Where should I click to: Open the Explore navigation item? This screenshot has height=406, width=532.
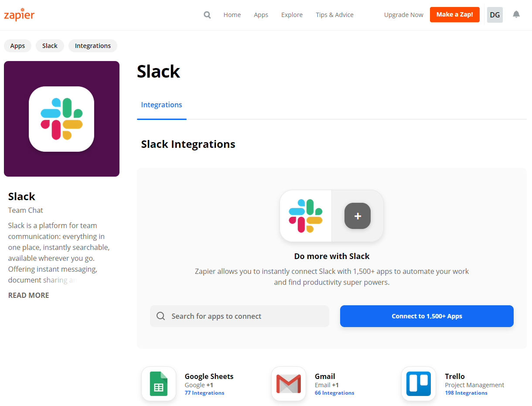pyautogui.click(x=292, y=15)
